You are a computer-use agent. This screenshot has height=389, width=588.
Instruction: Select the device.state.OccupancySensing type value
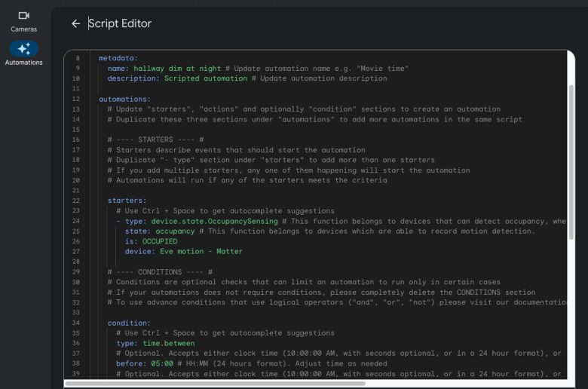pos(215,221)
